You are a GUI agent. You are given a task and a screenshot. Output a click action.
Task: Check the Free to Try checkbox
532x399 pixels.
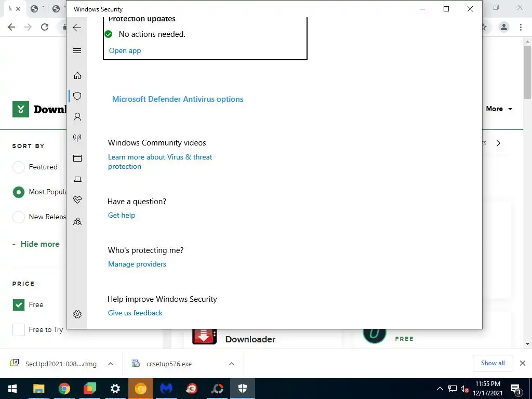pyautogui.click(x=19, y=330)
